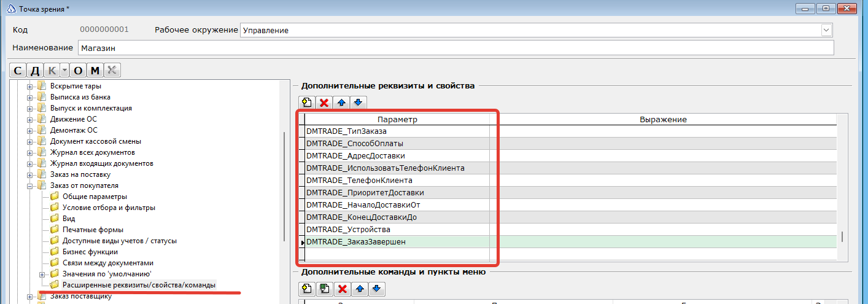Select row DMTRADE_ТелефонКлиента
Image resolution: width=868 pixels, height=304 pixels.
[397, 180]
